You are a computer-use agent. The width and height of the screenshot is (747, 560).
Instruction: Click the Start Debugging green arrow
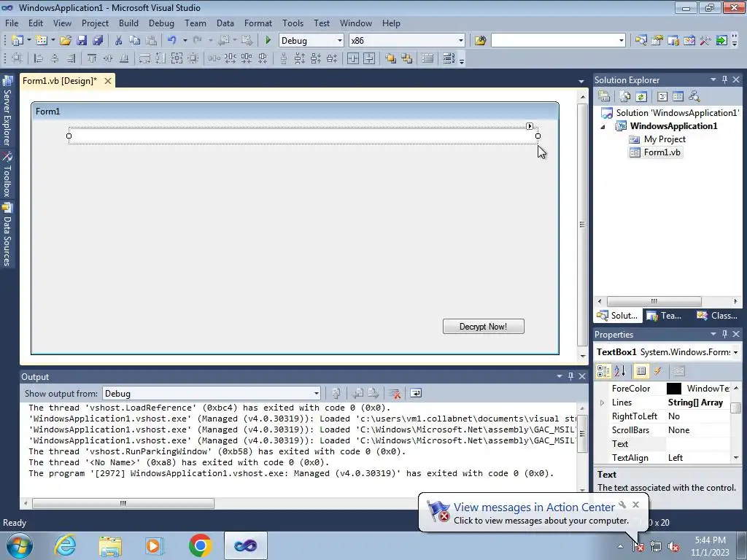coord(268,41)
